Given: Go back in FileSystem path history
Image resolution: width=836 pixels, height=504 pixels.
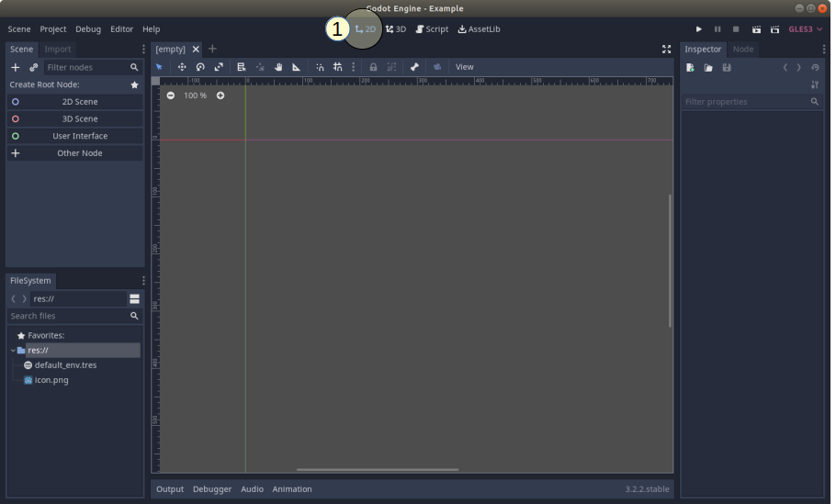Looking at the screenshot, I should pyautogui.click(x=14, y=299).
